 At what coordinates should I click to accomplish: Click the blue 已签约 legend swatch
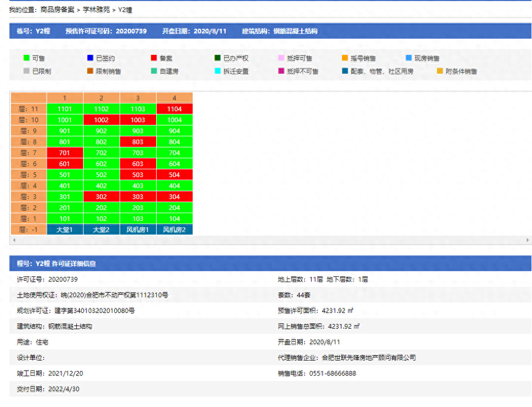click(x=90, y=58)
